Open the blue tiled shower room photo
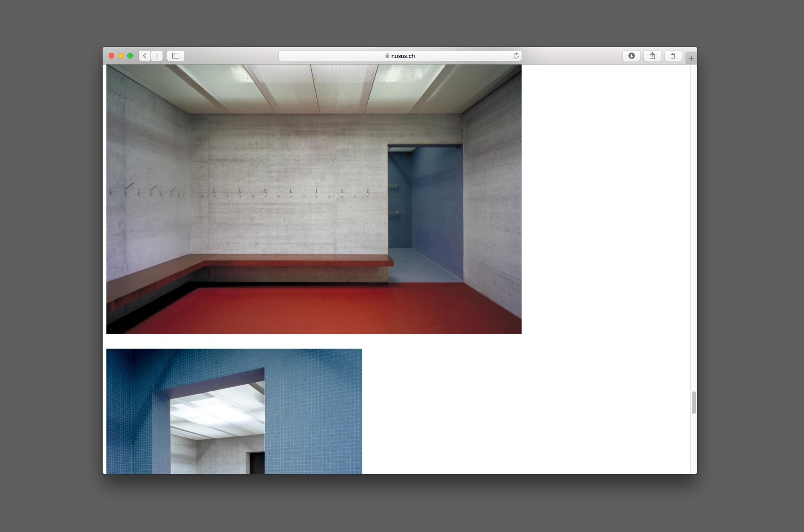 (x=234, y=411)
